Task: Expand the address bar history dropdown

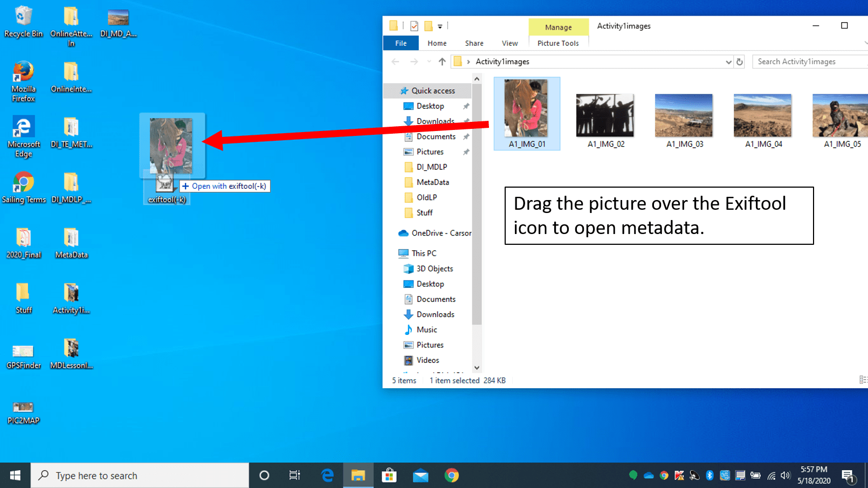Action: (x=728, y=62)
